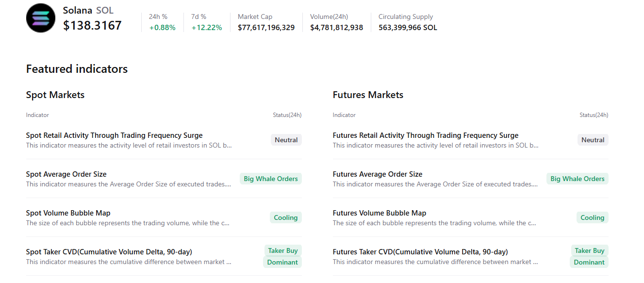The height and width of the screenshot is (283, 644).
Task: Open the Futures Volume Bubble Map indicator
Action: click(379, 213)
